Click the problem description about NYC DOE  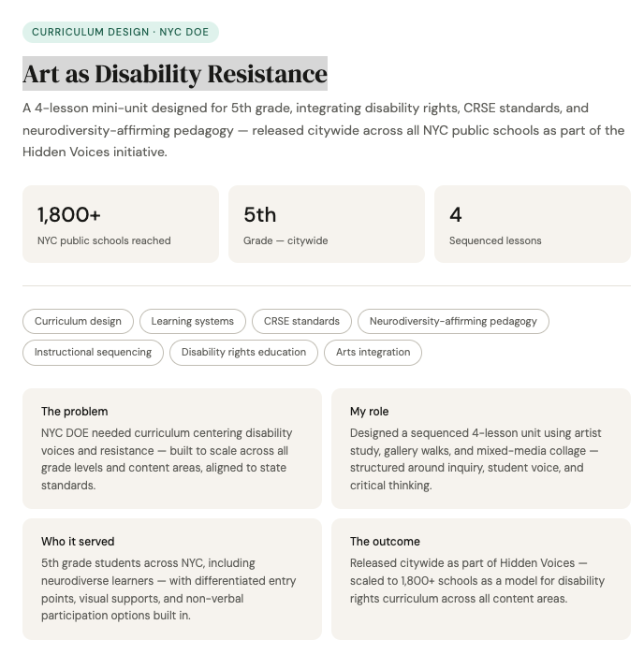pyautogui.click(x=167, y=459)
